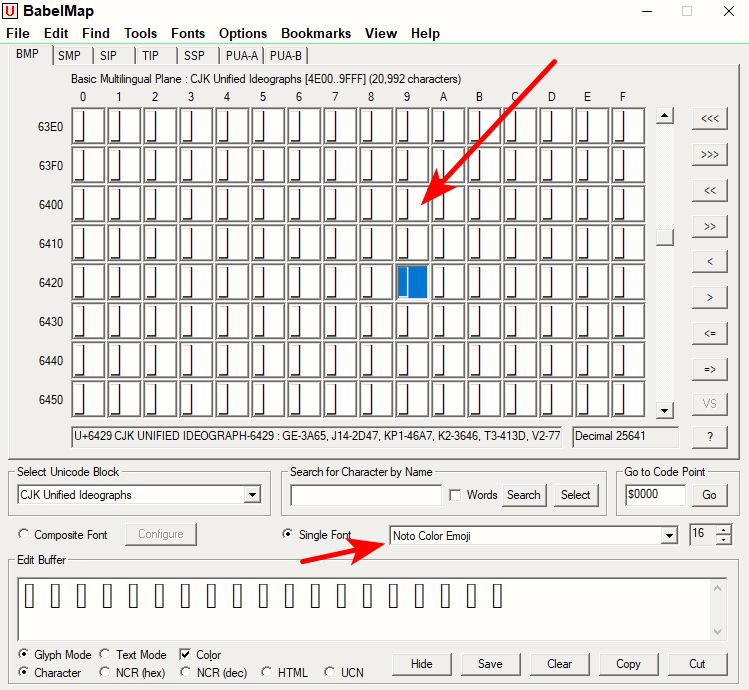Open the Noto Color Emoji font dropdown
Screen dimensions: 749x690
[x=669, y=536]
